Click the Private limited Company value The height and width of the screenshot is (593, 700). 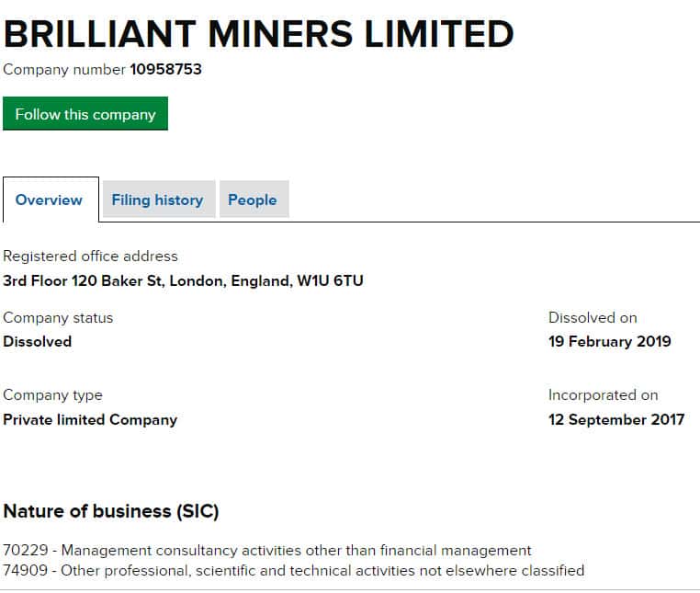(90, 419)
